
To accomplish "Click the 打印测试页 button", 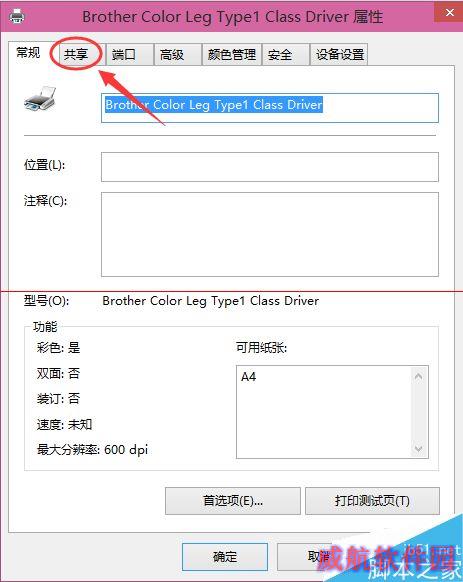I will (x=372, y=501).
